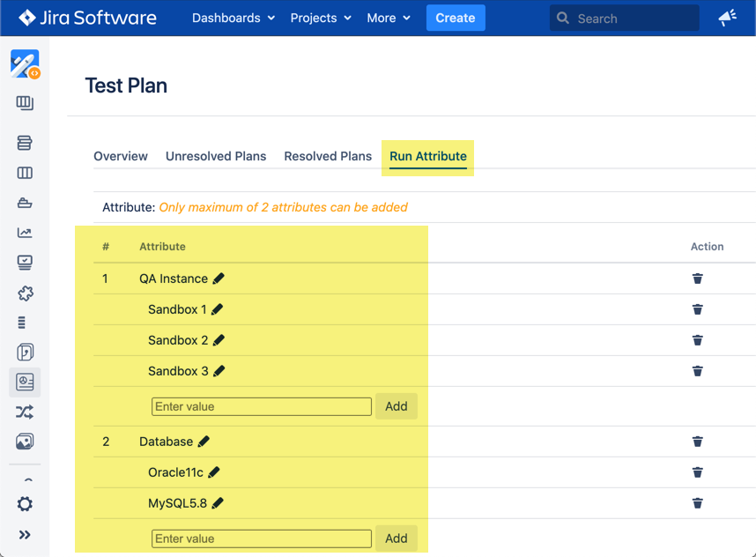Switch to the Unresolved Plans tab
This screenshot has height=557, width=756.
click(x=216, y=156)
